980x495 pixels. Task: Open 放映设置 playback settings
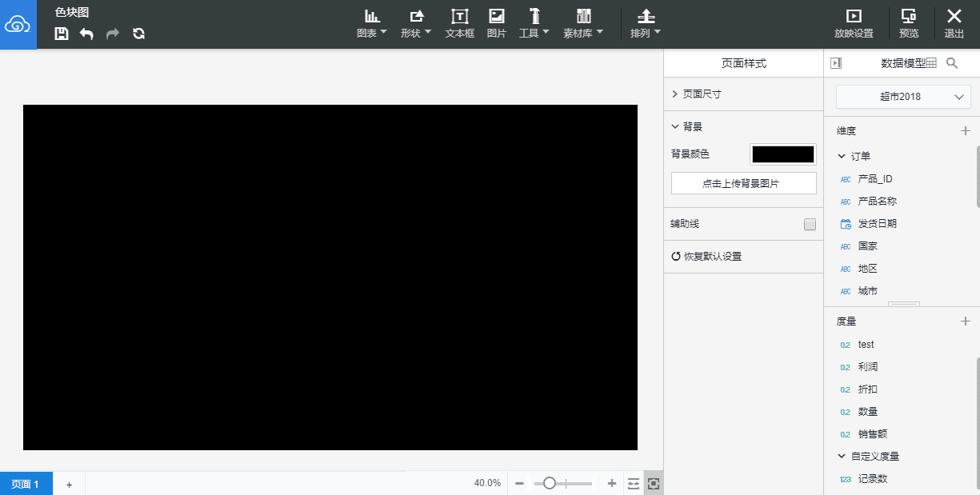point(854,24)
